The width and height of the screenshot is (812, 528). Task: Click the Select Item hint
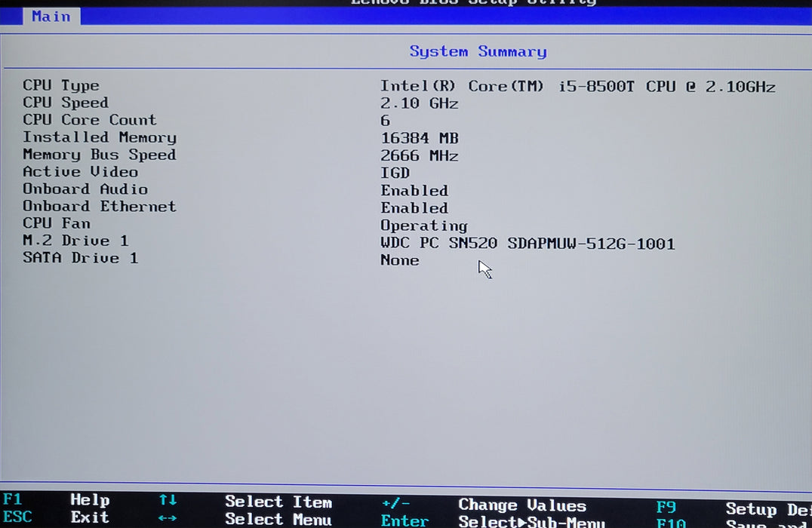[x=278, y=502]
